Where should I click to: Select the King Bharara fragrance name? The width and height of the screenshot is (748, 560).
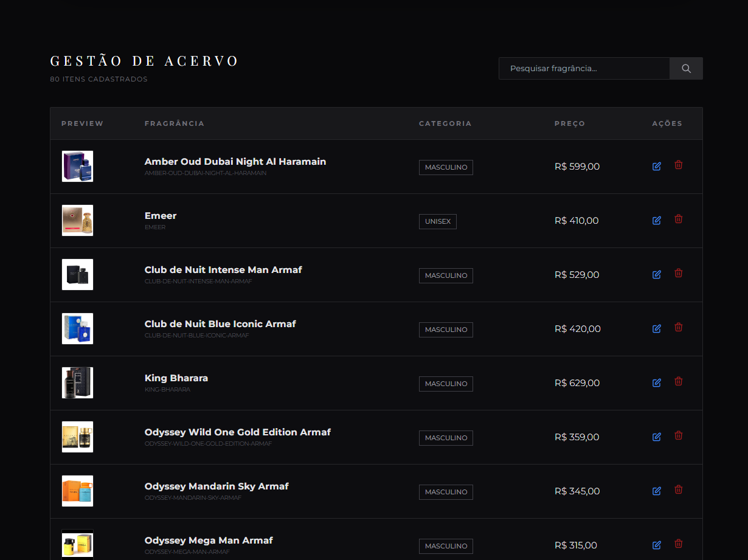point(176,378)
